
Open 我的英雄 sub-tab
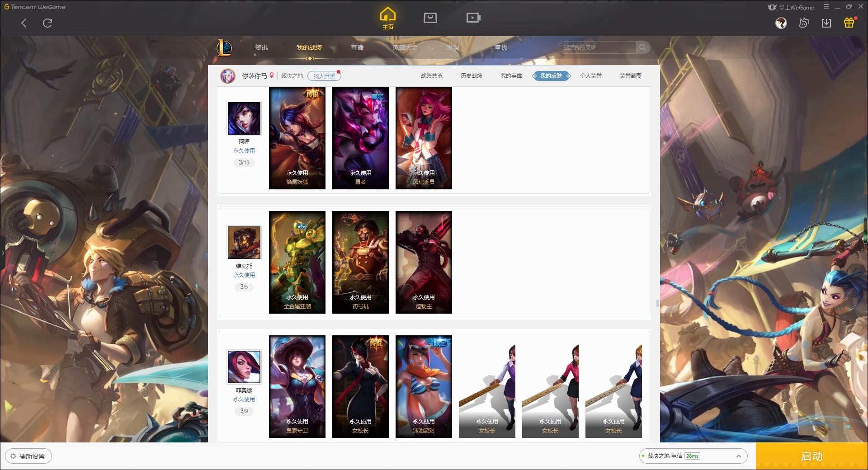pos(511,76)
